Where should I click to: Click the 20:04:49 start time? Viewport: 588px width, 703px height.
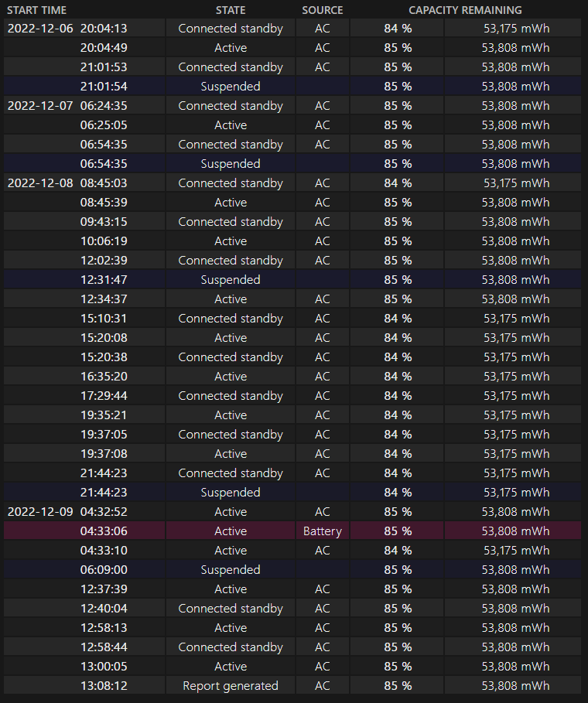(x=104, y=47)
